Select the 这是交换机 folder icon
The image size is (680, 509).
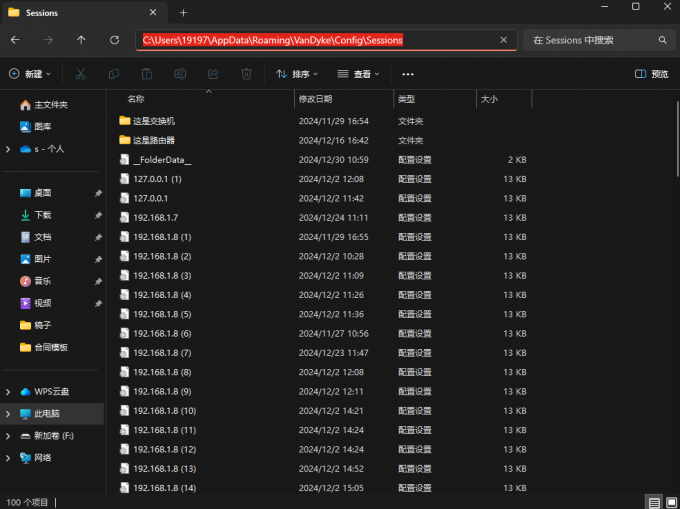click(125, 121)
